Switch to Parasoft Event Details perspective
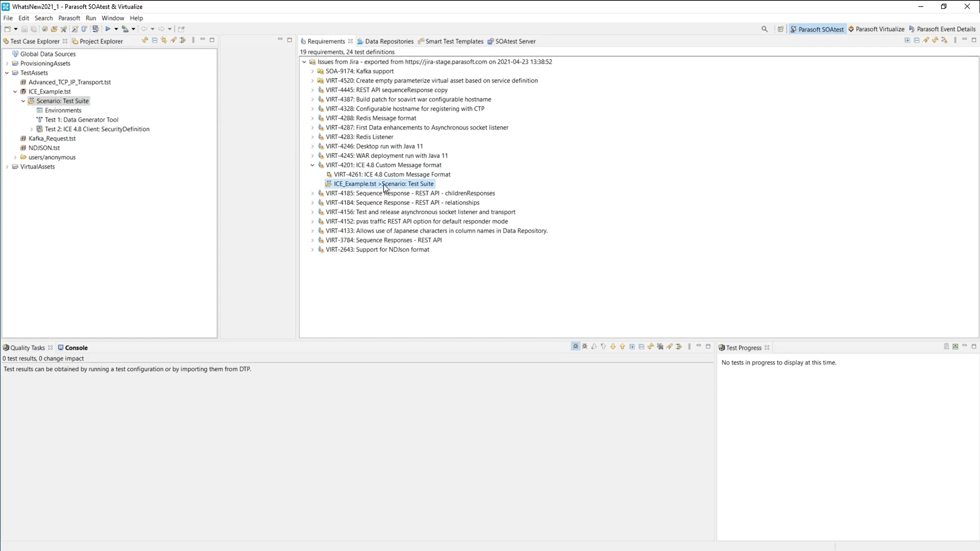980x551 pixels. (x=942, y=29)
